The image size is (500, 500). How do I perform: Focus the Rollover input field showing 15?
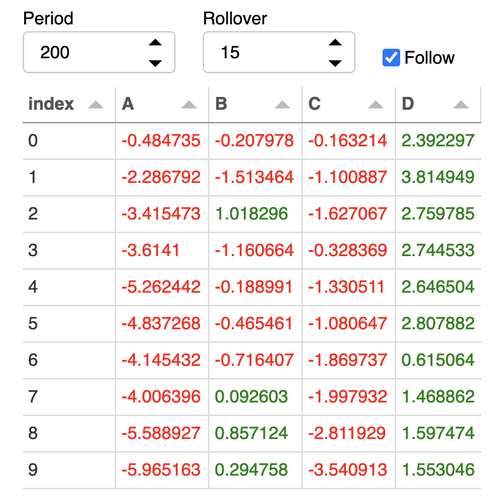(x=279, y=52)
